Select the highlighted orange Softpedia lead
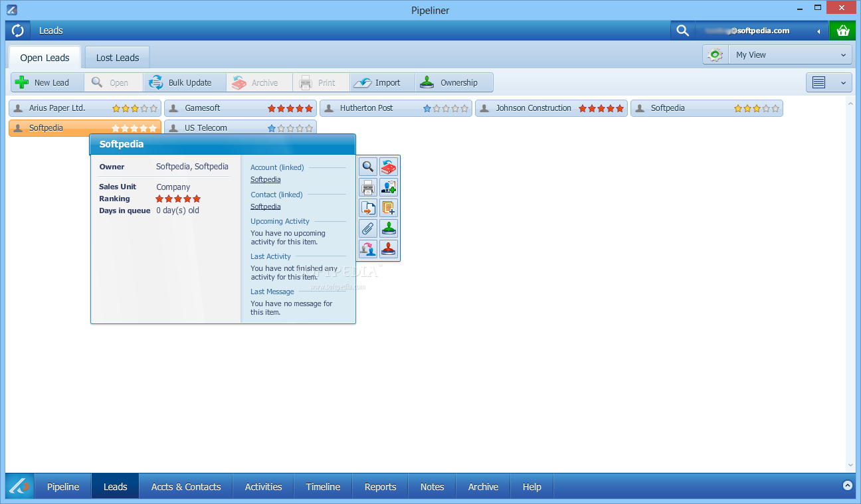This screenshot has height=504, width=861. [x=85, y=128]
